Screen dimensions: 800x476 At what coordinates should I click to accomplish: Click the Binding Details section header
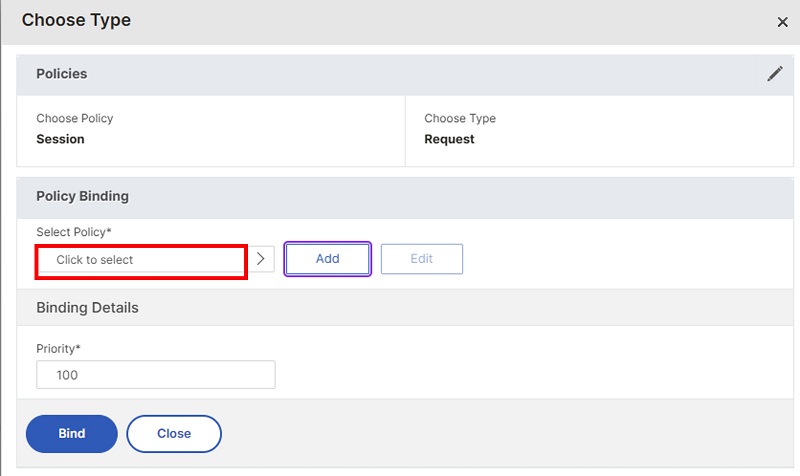(x=87, y=308)
